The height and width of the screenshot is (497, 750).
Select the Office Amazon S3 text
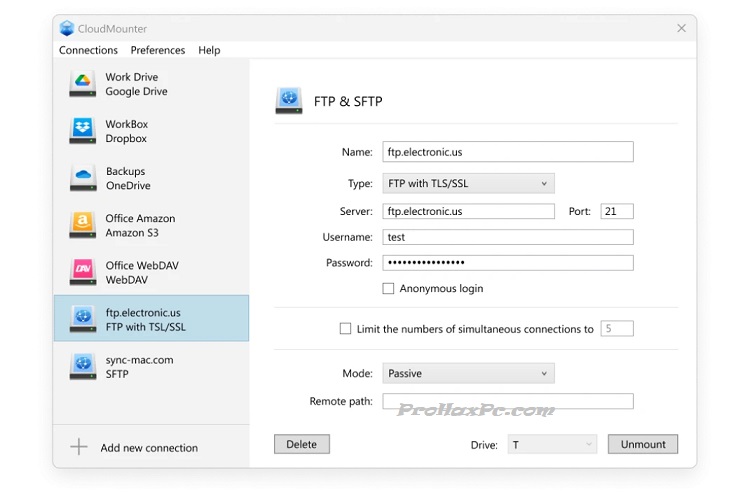coord(140,225)
